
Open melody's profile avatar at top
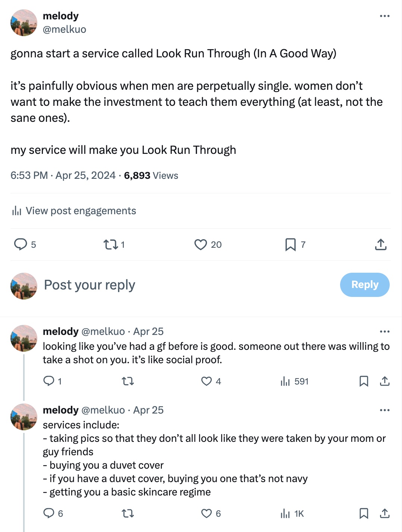coord(24,23)
